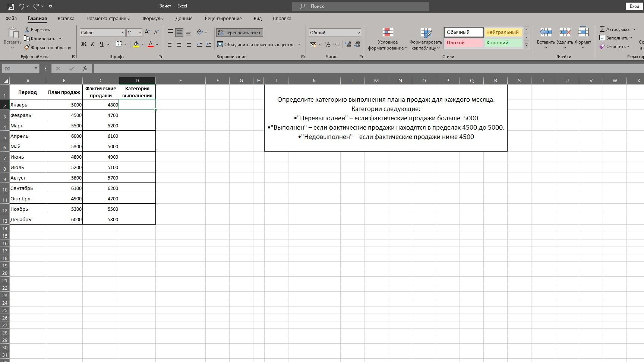Image resolution: width=644 pixels, height=362 pixels.
Task: Apply the yellow fill color swatch
Action: click(136, 44)
